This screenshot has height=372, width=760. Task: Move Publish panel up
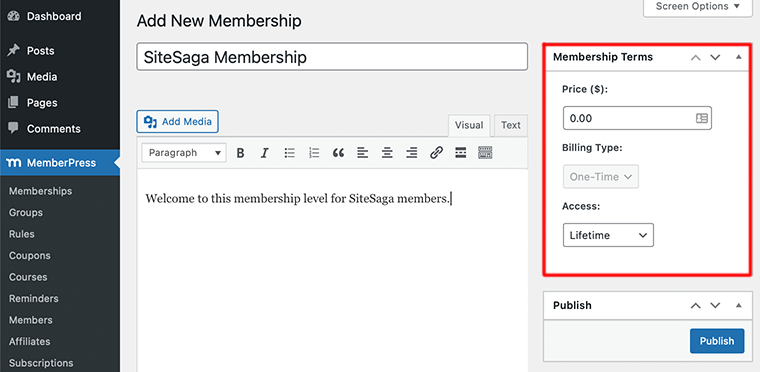pos(696,306)
